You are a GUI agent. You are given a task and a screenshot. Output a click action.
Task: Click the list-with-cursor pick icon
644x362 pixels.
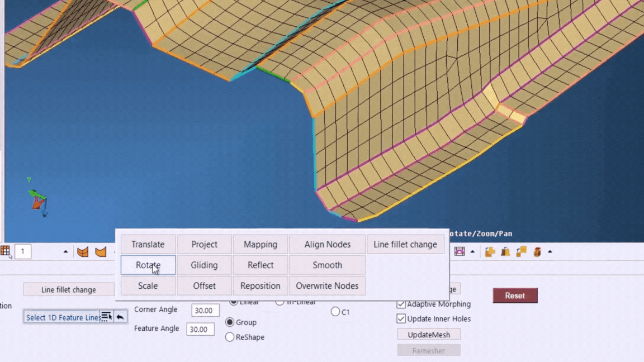coord(106,317)
